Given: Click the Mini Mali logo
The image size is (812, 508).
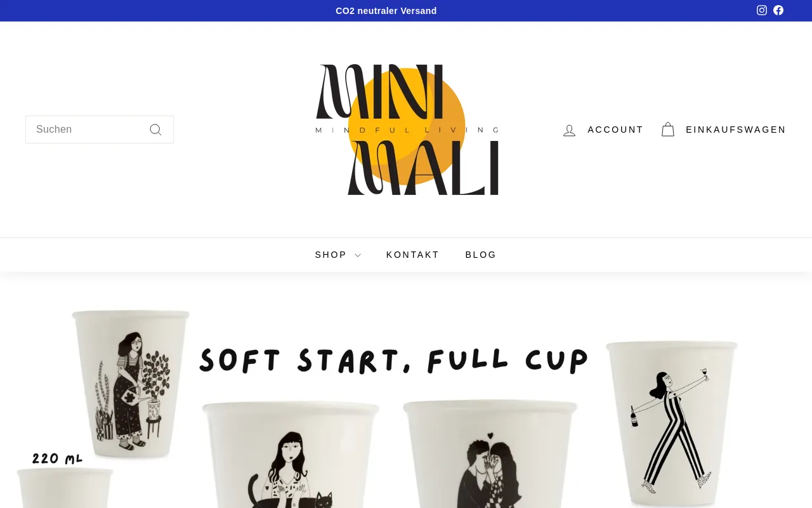Looking at the screenshot, I should pyautogui.click(x=407, y=130).
